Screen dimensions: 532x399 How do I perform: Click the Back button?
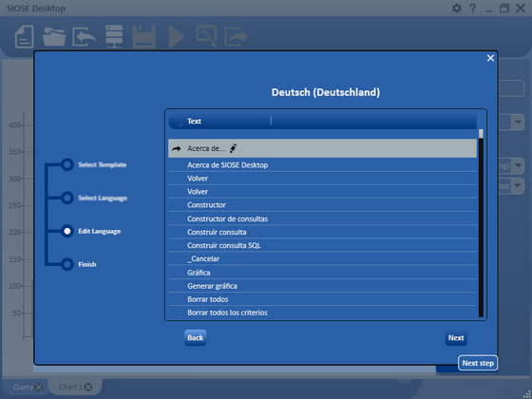195,337
